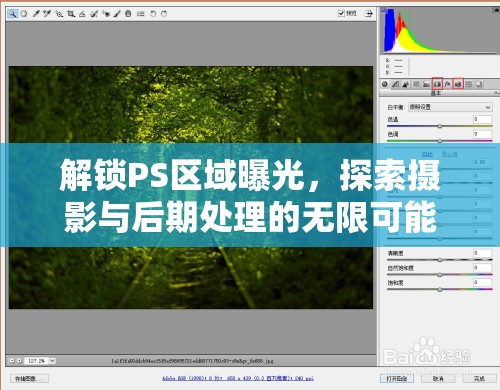
Task: Click the zoom in plus button
Action: (19, 361)
